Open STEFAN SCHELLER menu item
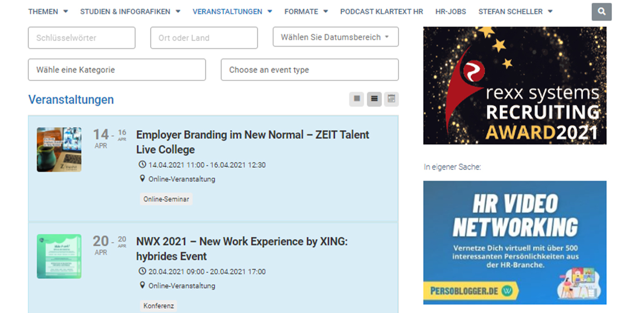This screenshot has width=644, height=313. click(x=510, y=12)
